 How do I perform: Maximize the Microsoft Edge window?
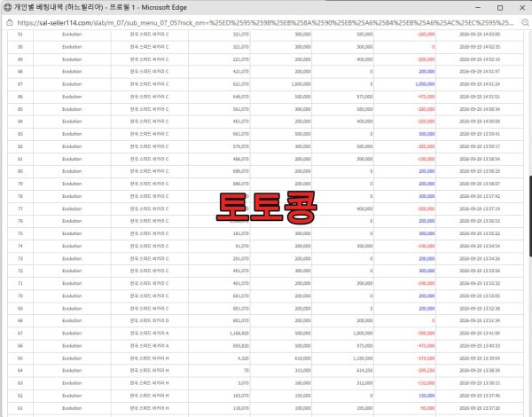pos(500,7)
